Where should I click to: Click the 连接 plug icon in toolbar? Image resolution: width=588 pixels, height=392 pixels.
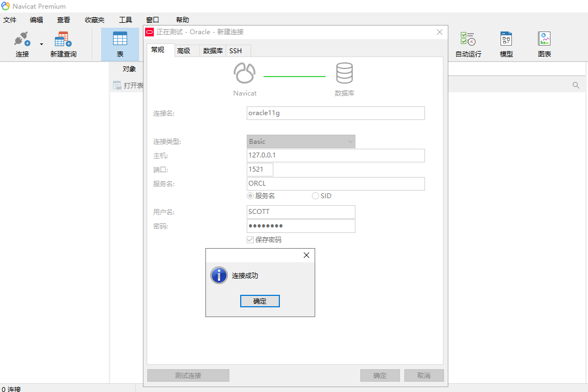pyautogui.click(x=22, y=39)
